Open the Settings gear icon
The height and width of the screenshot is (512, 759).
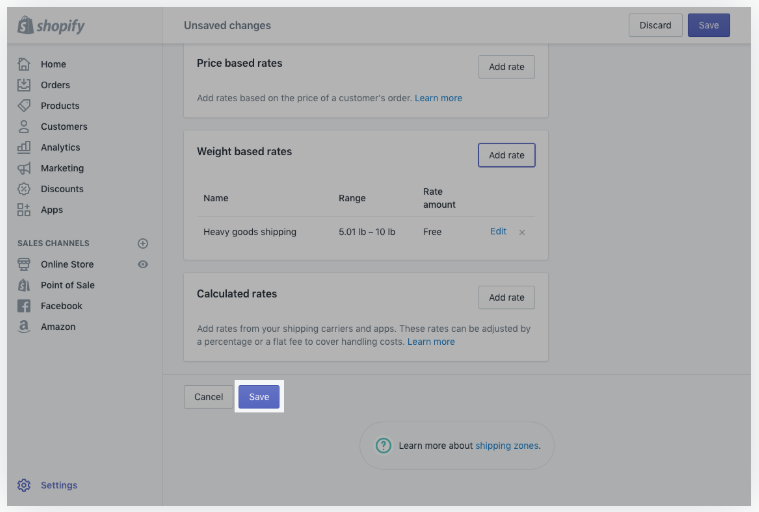(24, 485)
